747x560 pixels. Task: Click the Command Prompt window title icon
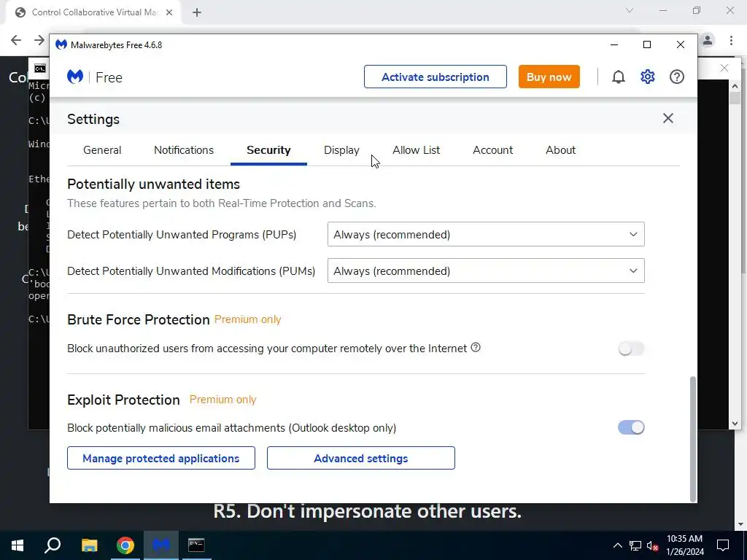(x=40, y=69)
